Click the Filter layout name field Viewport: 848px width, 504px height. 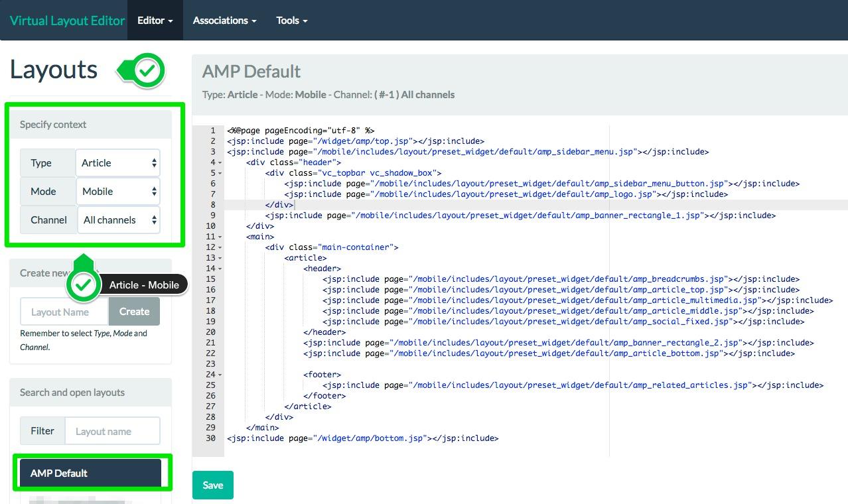pos(112,431)
